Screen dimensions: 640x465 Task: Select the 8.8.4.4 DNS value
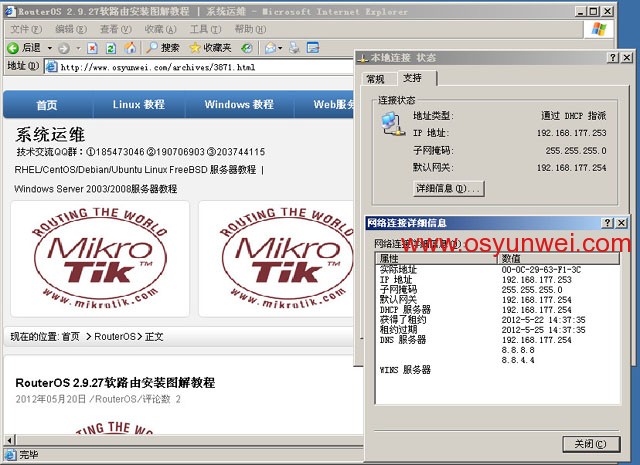pos(518,360)
